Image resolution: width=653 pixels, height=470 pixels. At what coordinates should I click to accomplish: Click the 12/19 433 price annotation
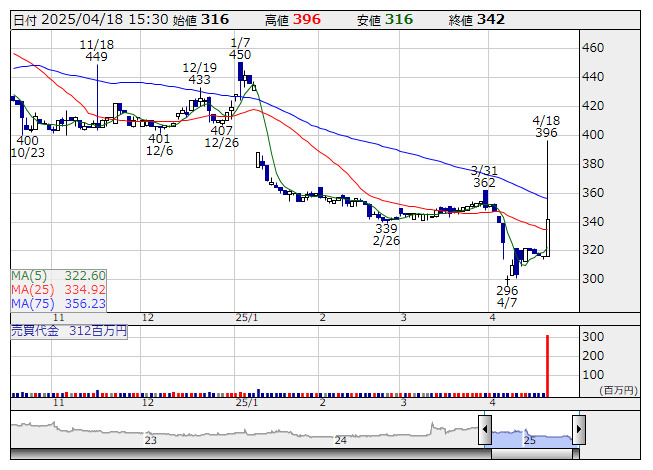(200, 74)
